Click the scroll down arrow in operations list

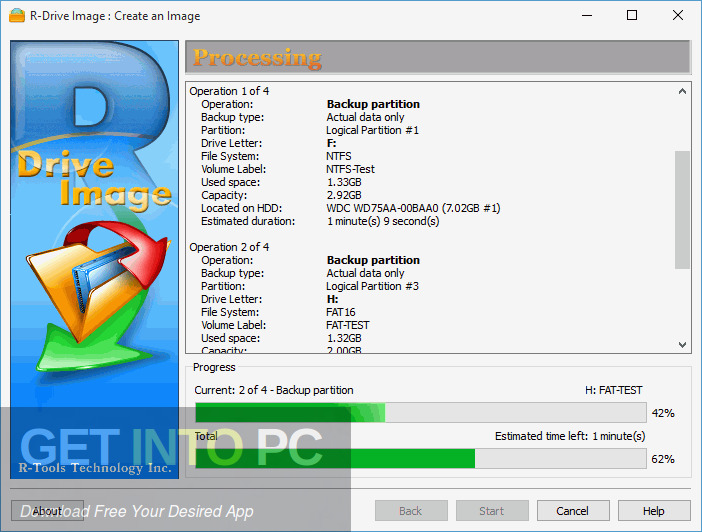[682, 344]
